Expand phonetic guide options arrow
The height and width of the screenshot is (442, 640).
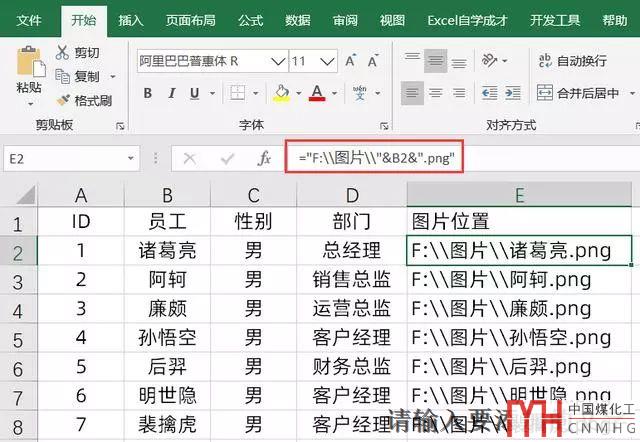(378, 93)
